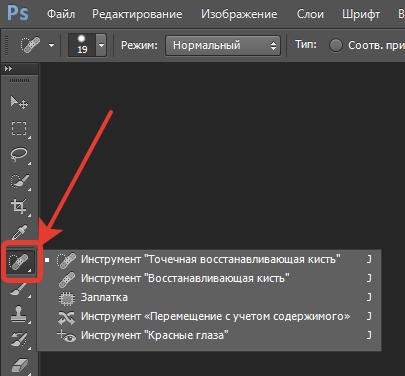Select the Brush tool
Image resolution: width=405 pixels, height=376 pixels.
coord(19,289)
